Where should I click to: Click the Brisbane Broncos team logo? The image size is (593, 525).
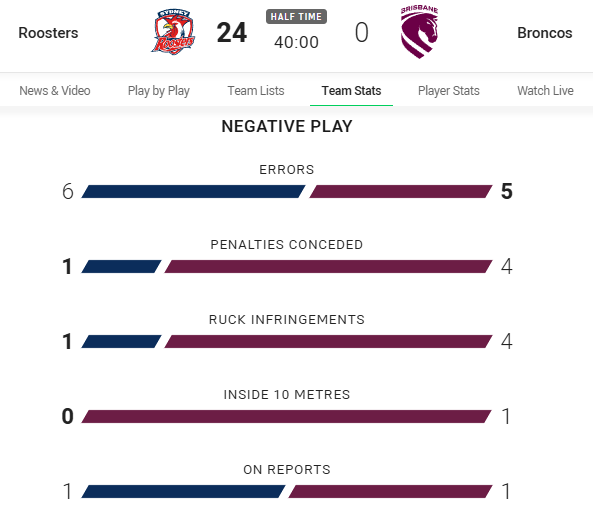pyautogui.click(x=419, y=32)
